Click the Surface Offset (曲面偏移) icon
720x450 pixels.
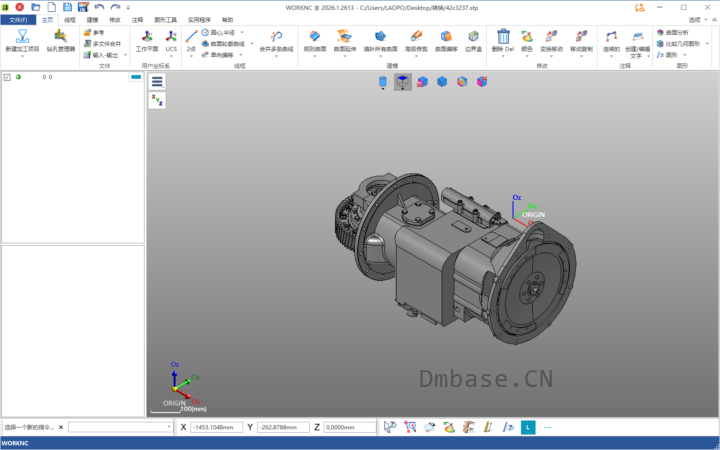[446, 36]
